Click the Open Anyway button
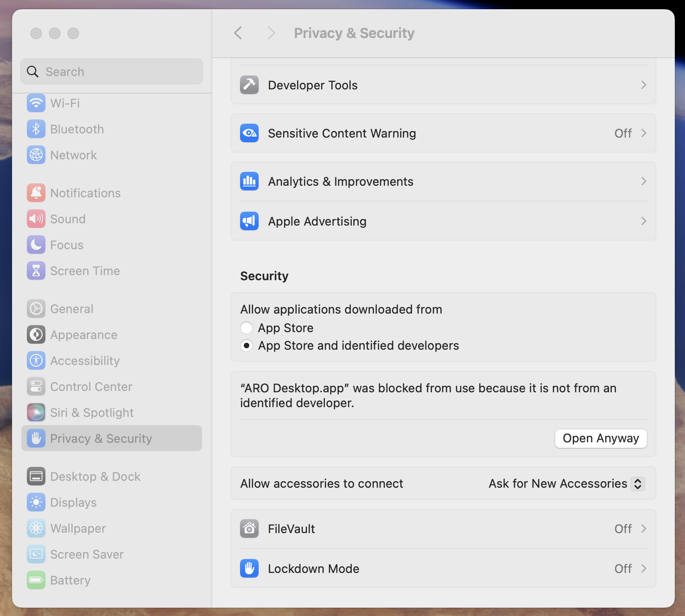 click(601, 438)
